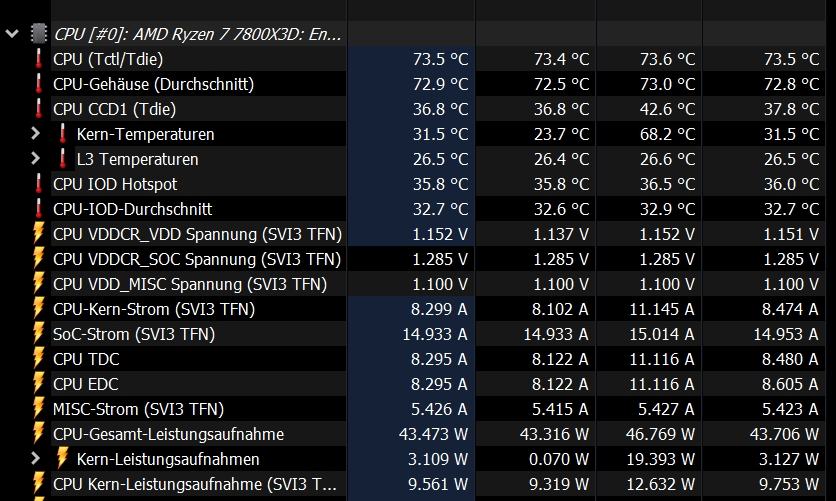The width and height of the screenshot is (836, 501).
Task: Click the 26.4 °C L3 minimum value
Action: 561,159
